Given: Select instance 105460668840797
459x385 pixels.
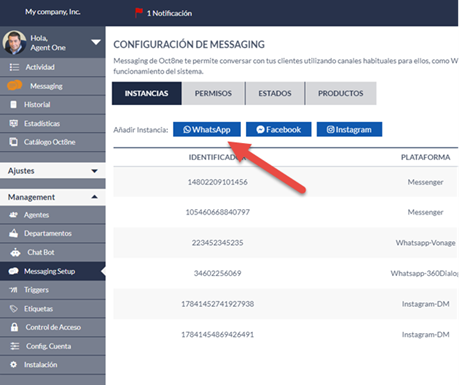Looking at the screenshot, I should [217, 212].
